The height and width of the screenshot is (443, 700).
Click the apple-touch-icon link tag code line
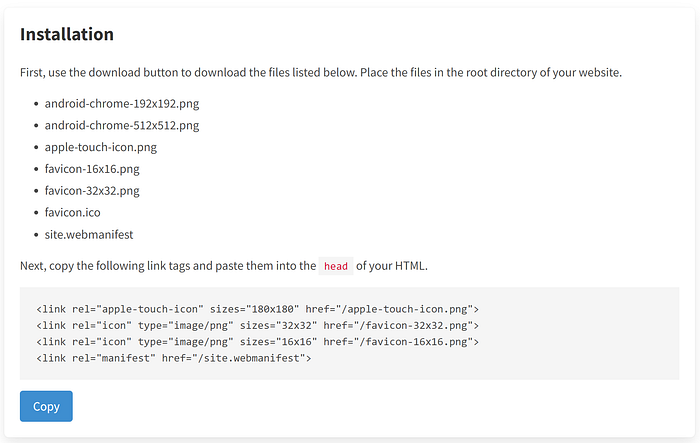258,309
